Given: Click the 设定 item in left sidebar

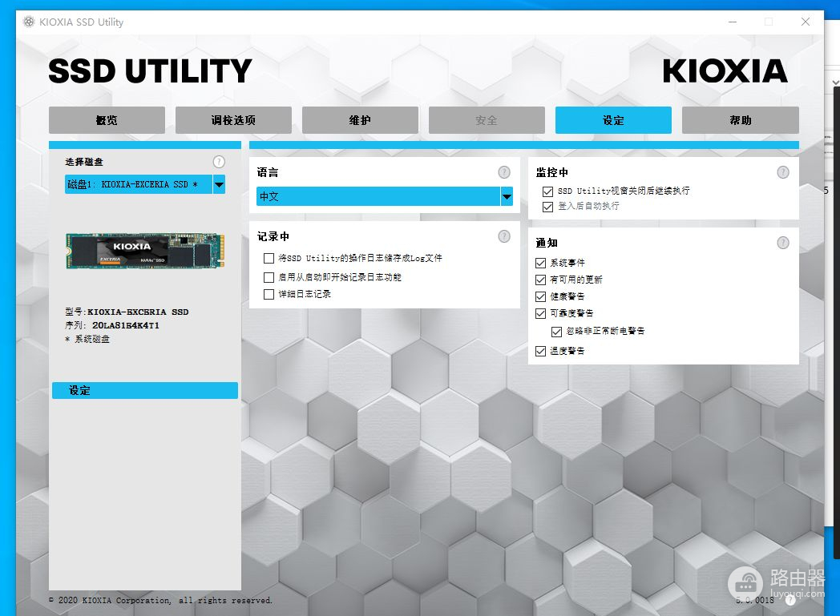Looking at the screenshot, I should tap(144, 391).
